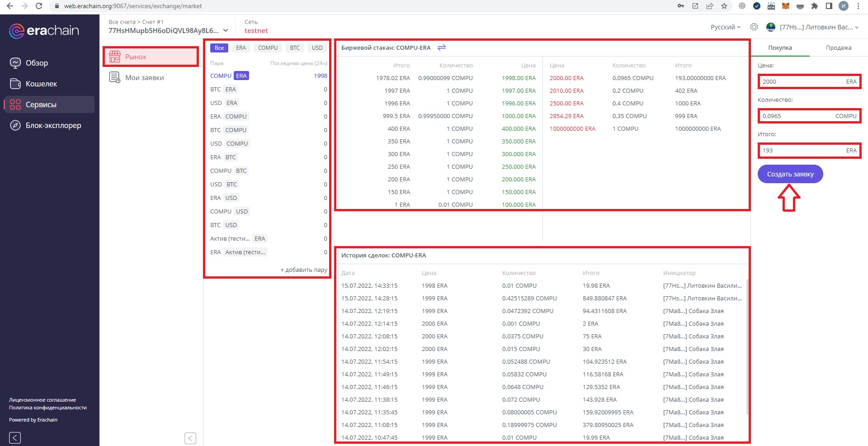
Task: Collapse the left sidebar with arrow icon
Action: pos(15,437)
